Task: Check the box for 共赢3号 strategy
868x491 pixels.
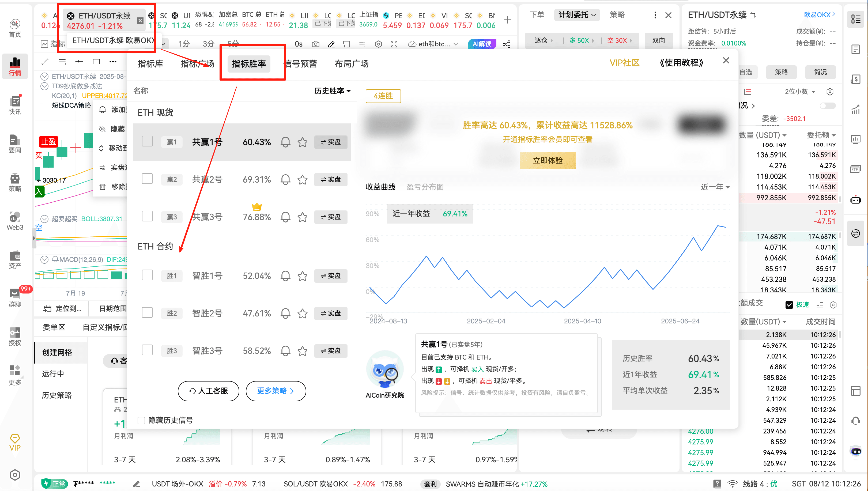Action: (x=147, y=216)
